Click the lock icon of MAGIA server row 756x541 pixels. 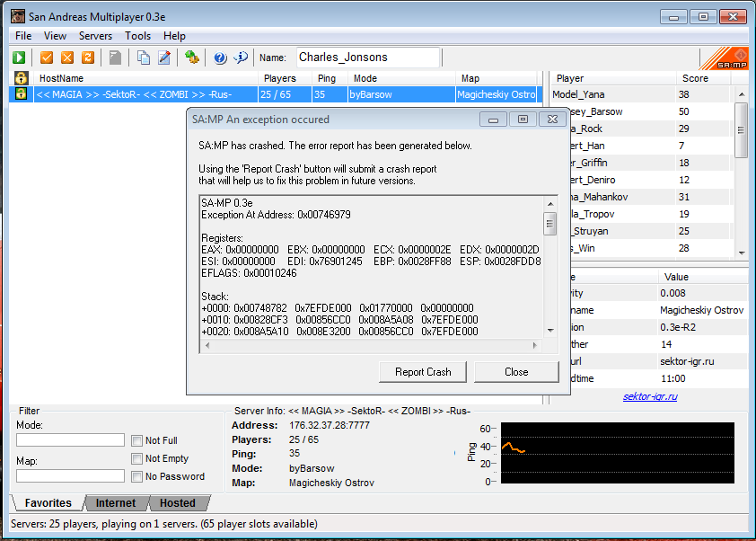(x=21, y=94)
